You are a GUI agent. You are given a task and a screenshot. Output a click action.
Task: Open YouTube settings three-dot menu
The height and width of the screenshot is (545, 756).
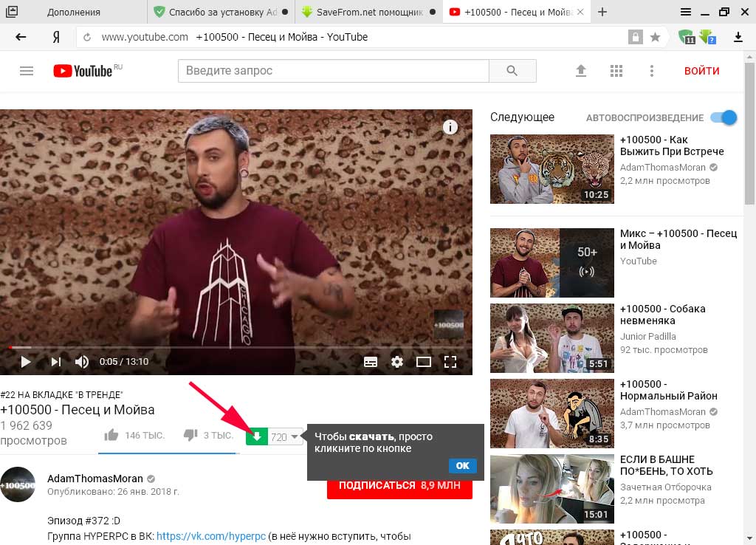651,71
